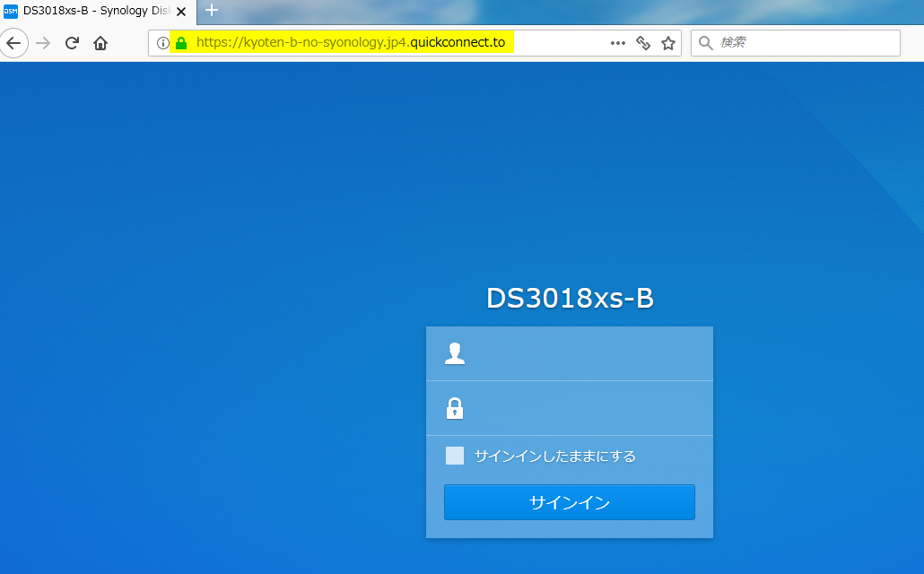Reload the page with refresh icon
Screen dimensions: 924x574
point(72,43)
